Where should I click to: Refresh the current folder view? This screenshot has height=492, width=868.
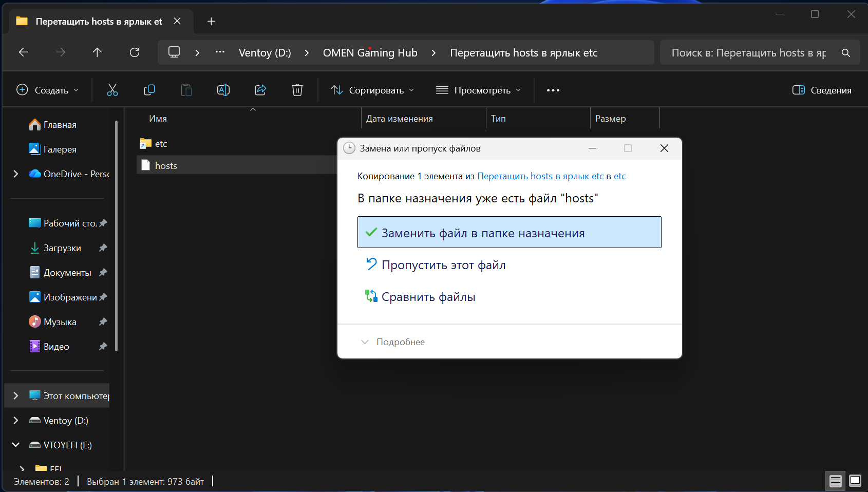(135, 52)
